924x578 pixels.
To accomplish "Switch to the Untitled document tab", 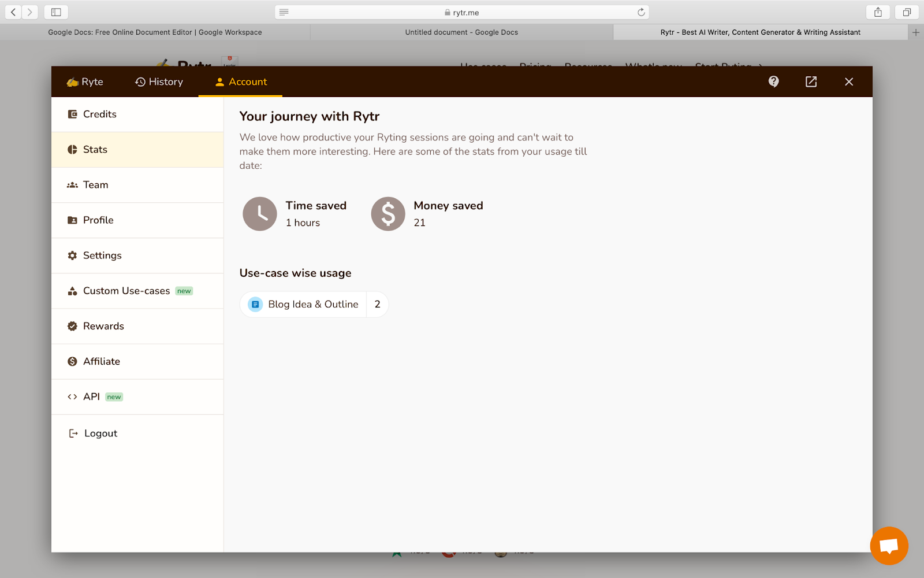I will [x=461, y=32].
